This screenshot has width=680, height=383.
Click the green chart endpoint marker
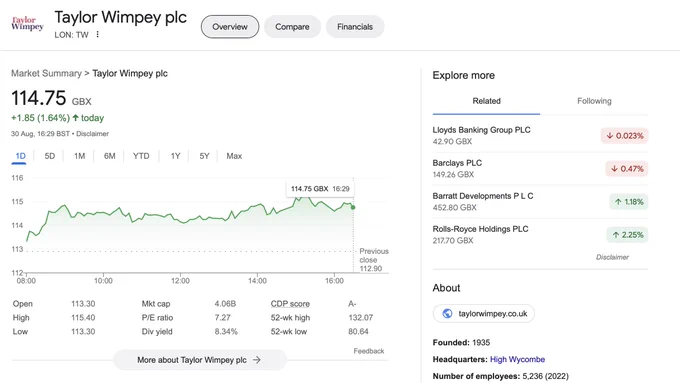tap(353, 207)
